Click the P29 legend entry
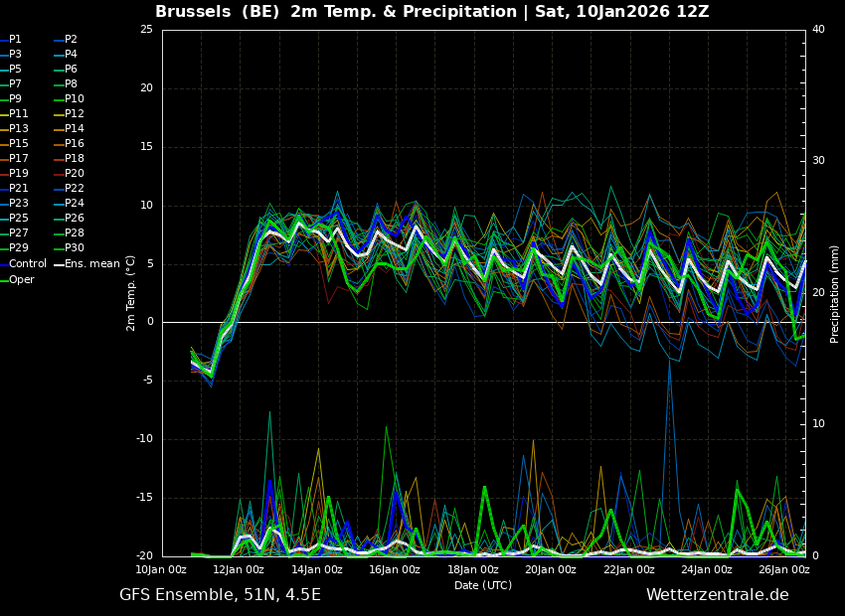This screenshot has width=845, height=616. coord(18,247)
